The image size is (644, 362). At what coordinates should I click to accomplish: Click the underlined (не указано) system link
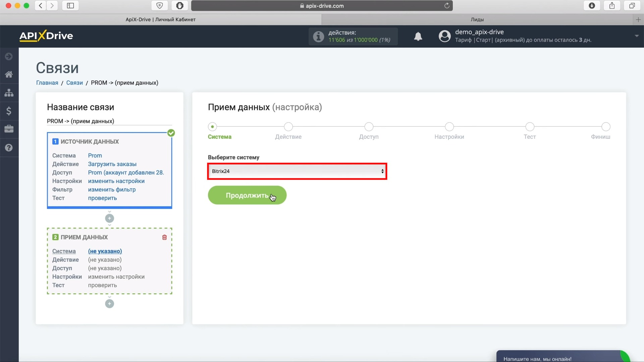point(105,251)
